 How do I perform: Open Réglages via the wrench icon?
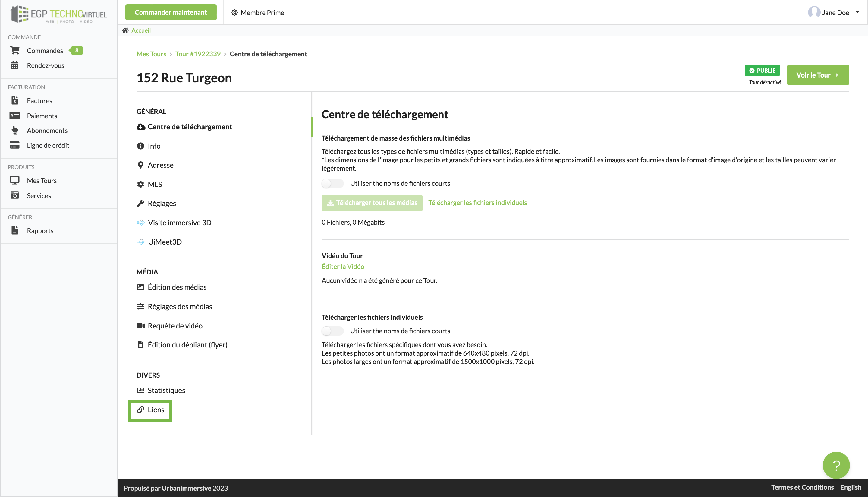tap(141, 203)
